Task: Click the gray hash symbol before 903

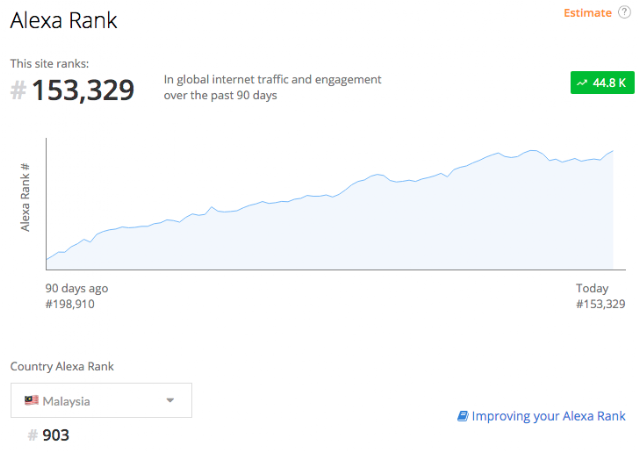Action: coord(33,435)
